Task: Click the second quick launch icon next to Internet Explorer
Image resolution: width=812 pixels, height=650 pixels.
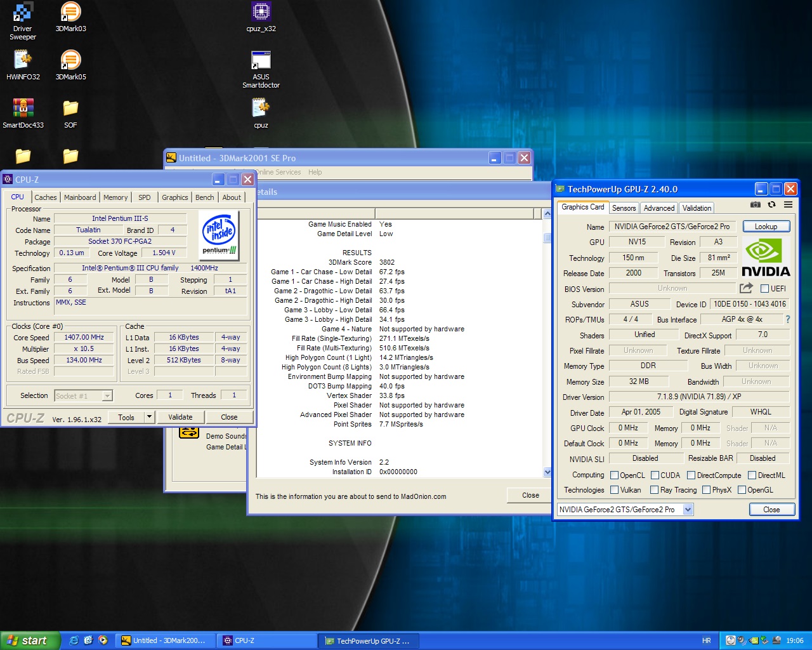Action: [x=88, y=640]
